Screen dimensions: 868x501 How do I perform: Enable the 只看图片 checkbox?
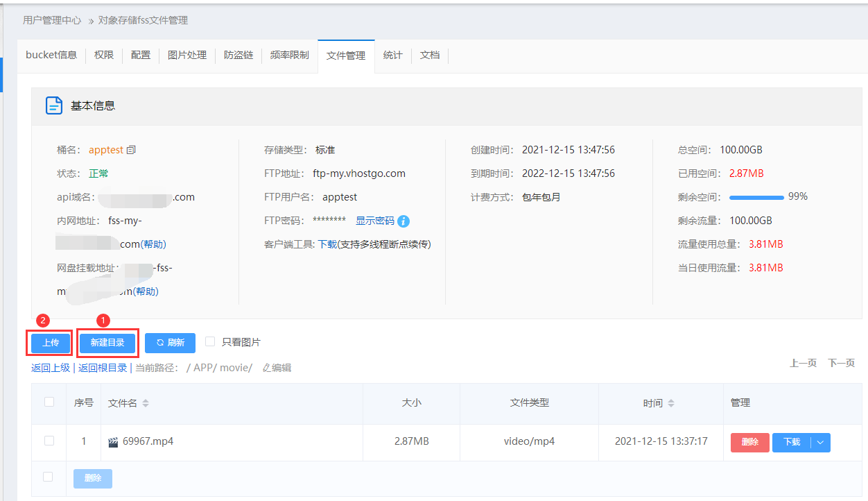tap(210, 341)
